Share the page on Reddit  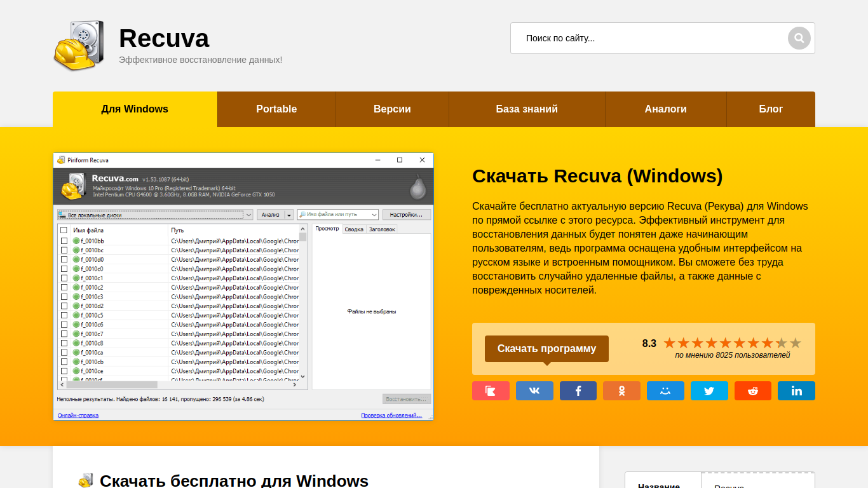coord(753,391)
